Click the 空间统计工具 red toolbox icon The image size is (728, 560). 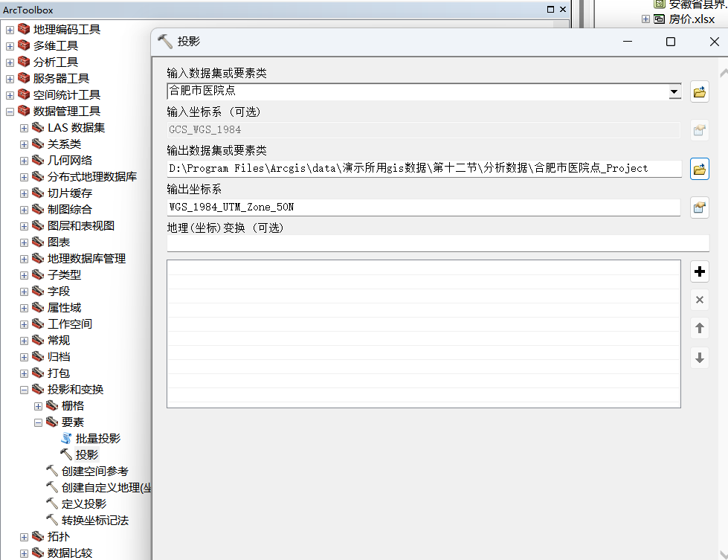click(x=24, y=94)
